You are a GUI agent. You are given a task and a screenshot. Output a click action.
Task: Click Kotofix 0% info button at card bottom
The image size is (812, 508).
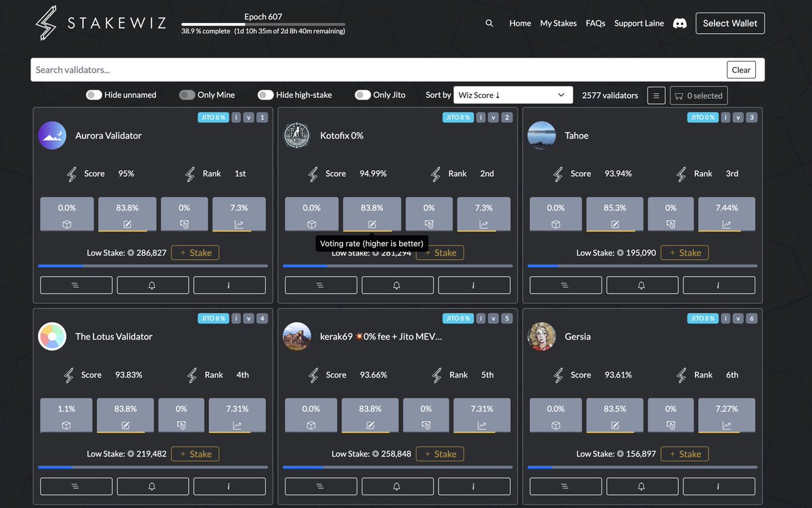(474, 285)
